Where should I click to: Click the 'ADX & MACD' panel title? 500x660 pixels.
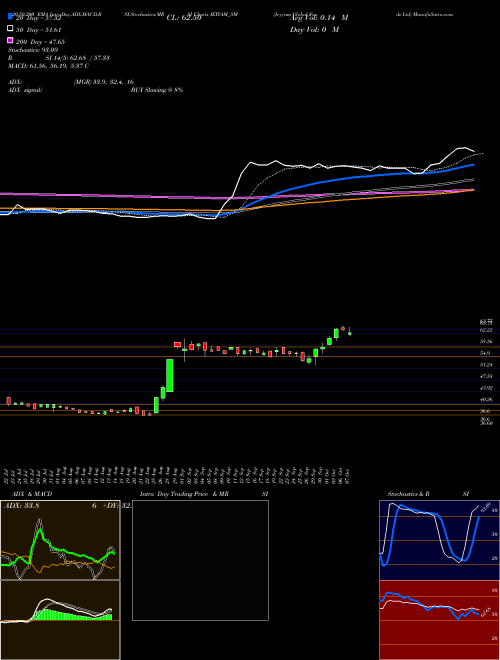click(32, 494)
